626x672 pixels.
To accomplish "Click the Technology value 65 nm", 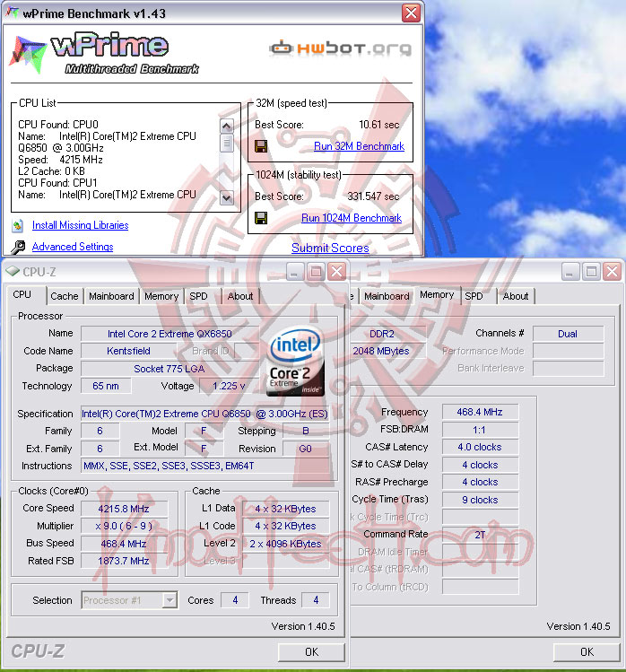I will pos(106,386).
